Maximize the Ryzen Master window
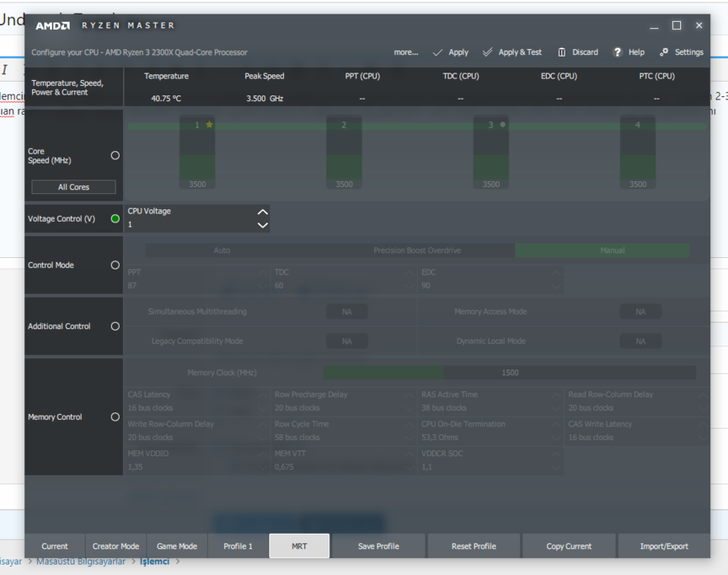Screen dimensions: 728x575 coord(676,26)
